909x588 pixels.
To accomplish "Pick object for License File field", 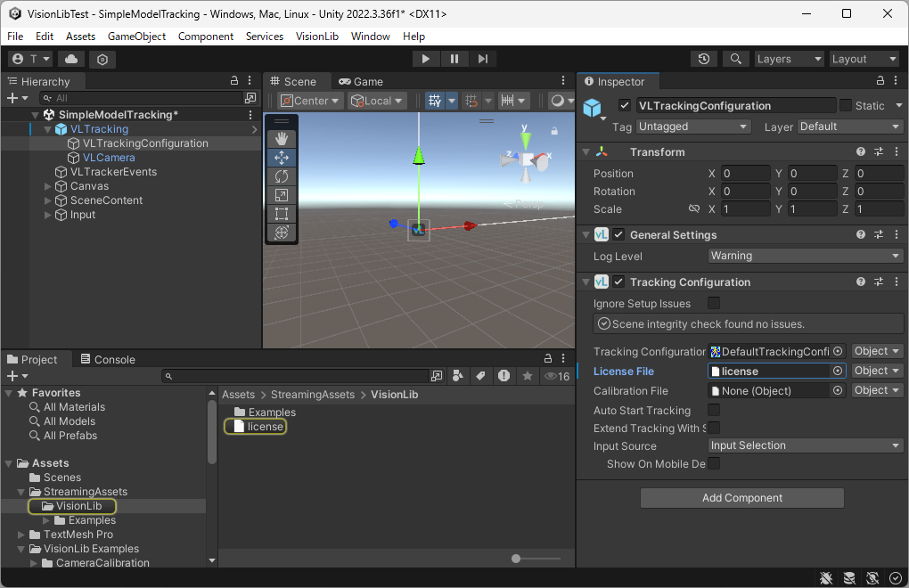I will tap(838, 371).
